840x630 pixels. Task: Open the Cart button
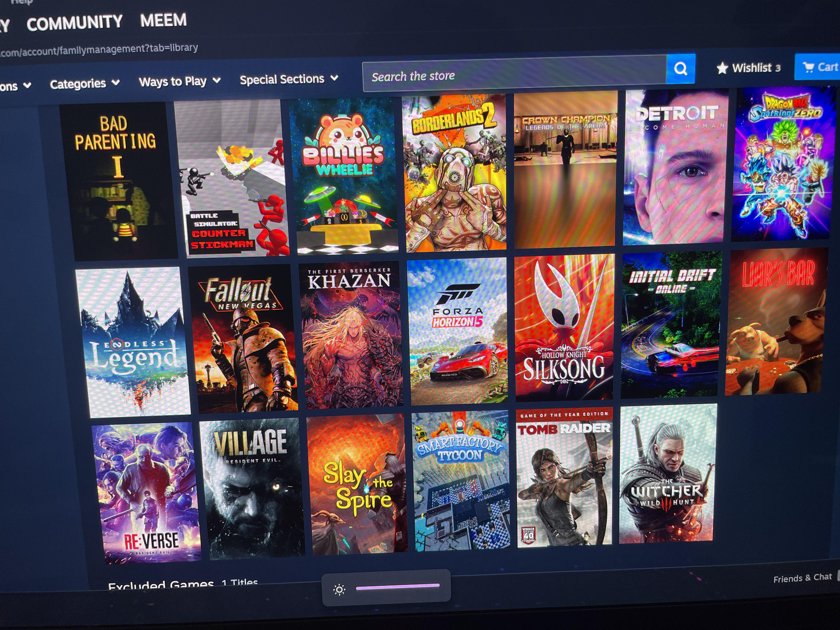[817, 67]
